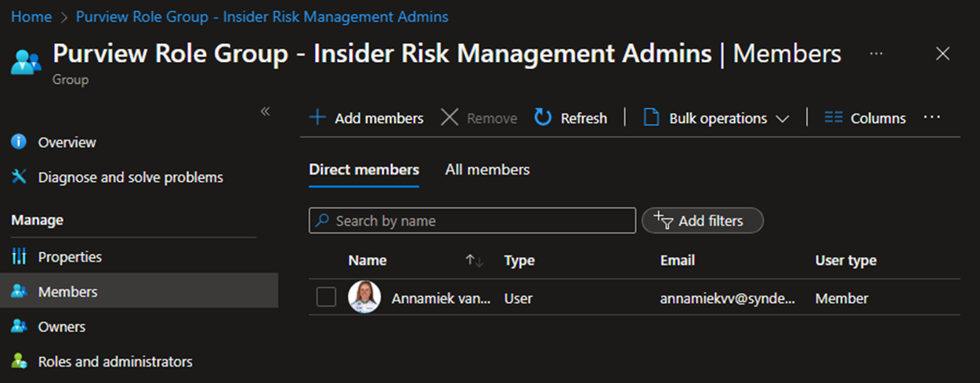This screenshot has height=383, width=980.
Task: Open Roles and administrators
Action: point(115,362)
